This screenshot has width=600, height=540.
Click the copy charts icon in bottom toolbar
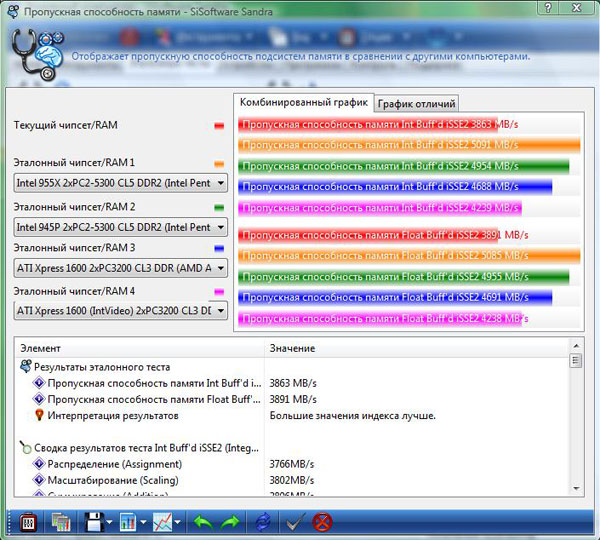[x=61, y=522]
